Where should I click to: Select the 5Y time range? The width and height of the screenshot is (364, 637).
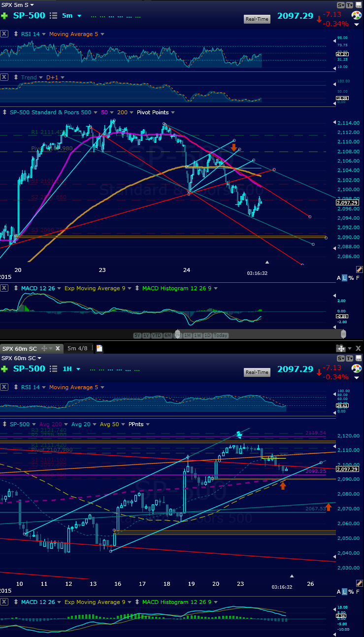tap(138, 335)
